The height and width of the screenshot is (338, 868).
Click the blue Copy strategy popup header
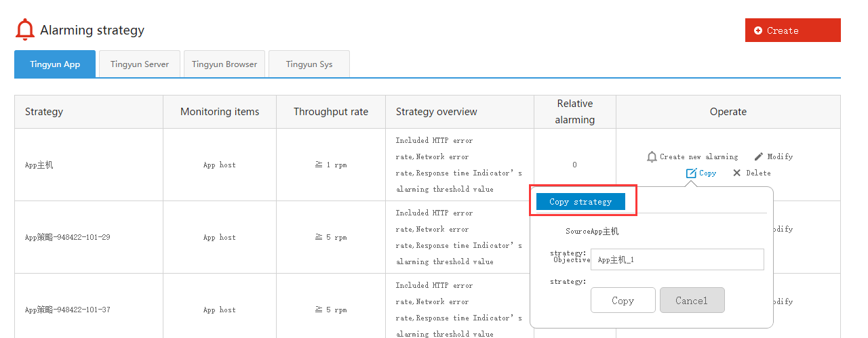tap(580, 202)
